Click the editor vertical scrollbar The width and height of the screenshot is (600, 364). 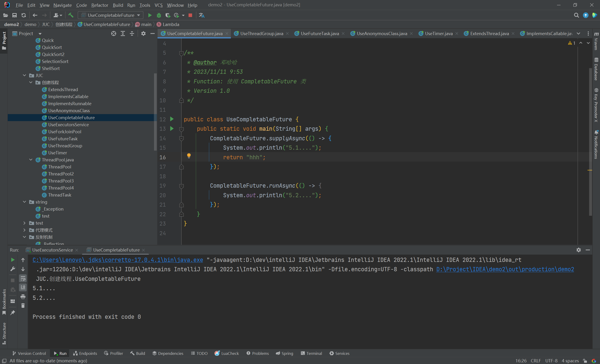click(x=590, y=142)
